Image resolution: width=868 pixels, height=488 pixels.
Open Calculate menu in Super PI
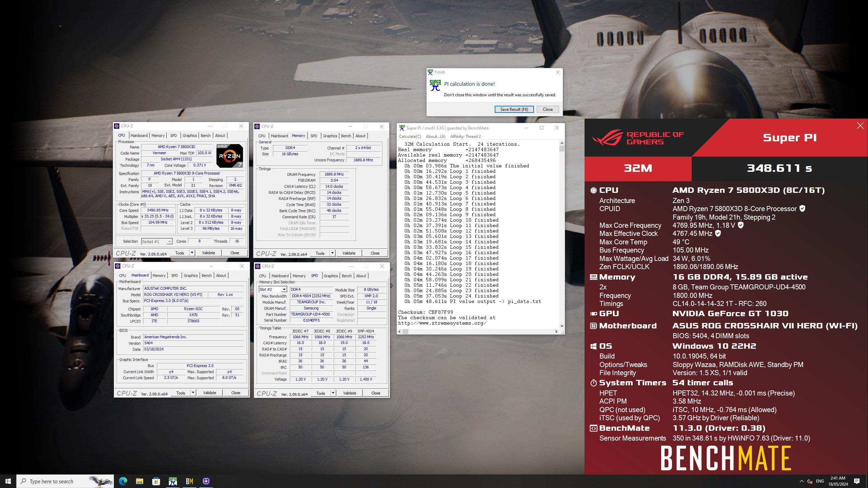(410, 137)
